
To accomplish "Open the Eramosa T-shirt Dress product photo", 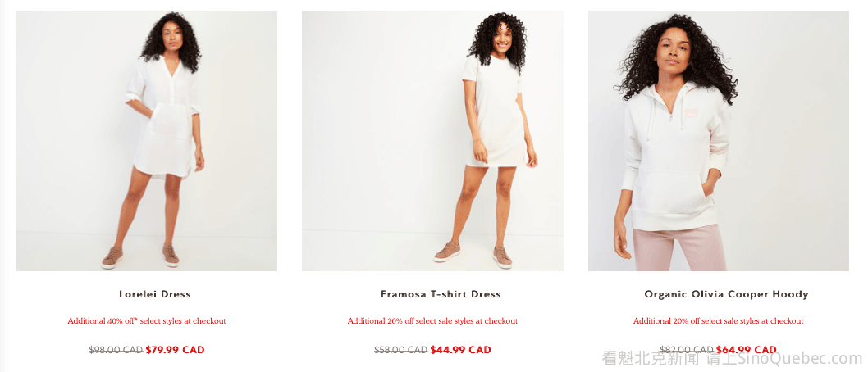I will pyautogui.click(x=432, y=141).
